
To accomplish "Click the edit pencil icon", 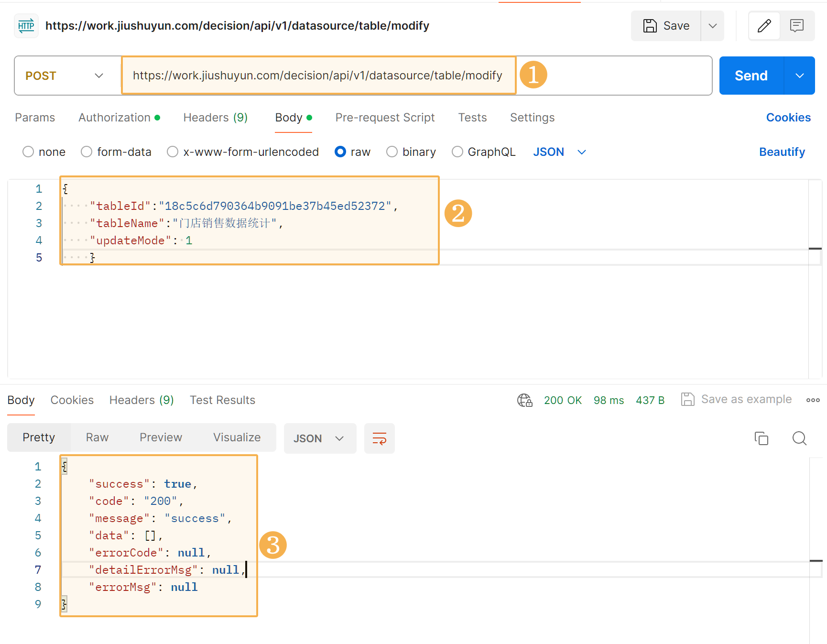I will pyautogui.click(x=764, y=26).
